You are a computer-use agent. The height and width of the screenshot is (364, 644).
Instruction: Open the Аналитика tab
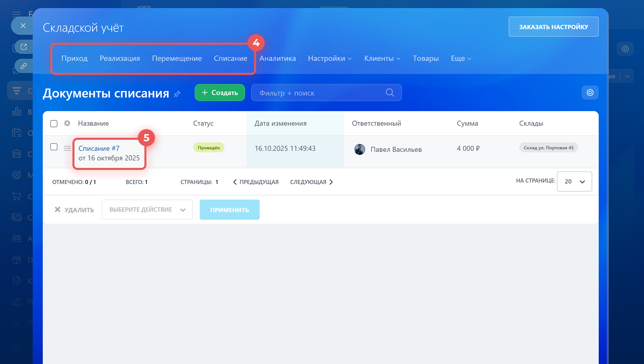277,58
